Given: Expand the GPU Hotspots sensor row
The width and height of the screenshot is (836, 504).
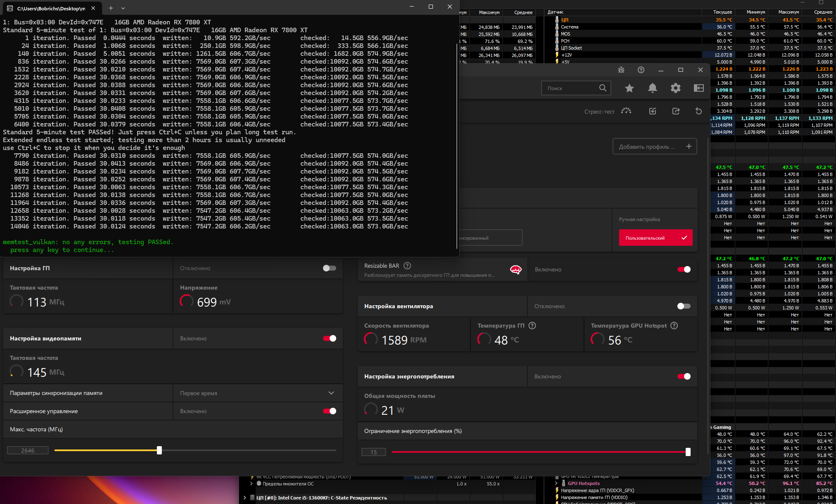Looking at the screenshot, I should [556, 483].
